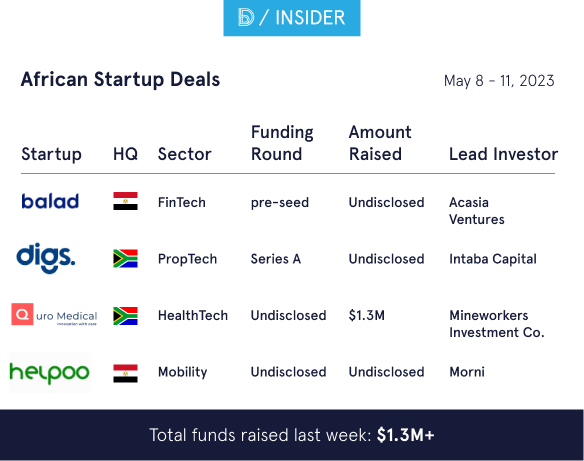This screenshot has width=584, height=461.
Task: Click the total funds raised footer bar
Action: (292, 435)
